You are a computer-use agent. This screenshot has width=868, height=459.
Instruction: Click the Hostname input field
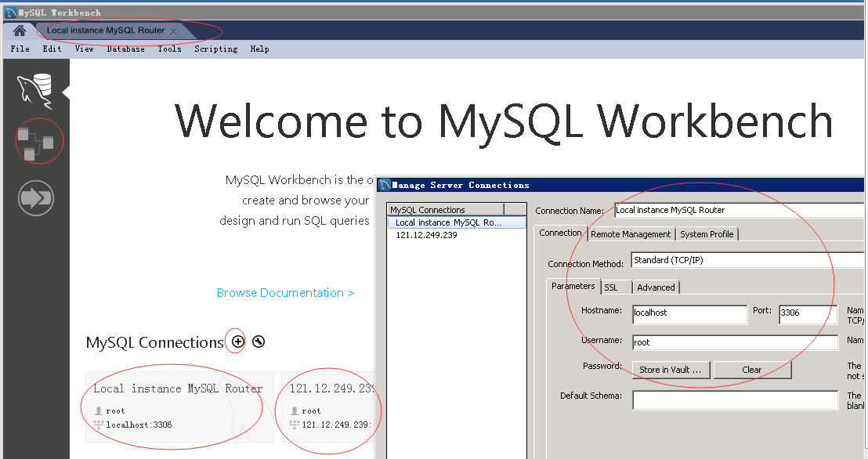(689, 314)
